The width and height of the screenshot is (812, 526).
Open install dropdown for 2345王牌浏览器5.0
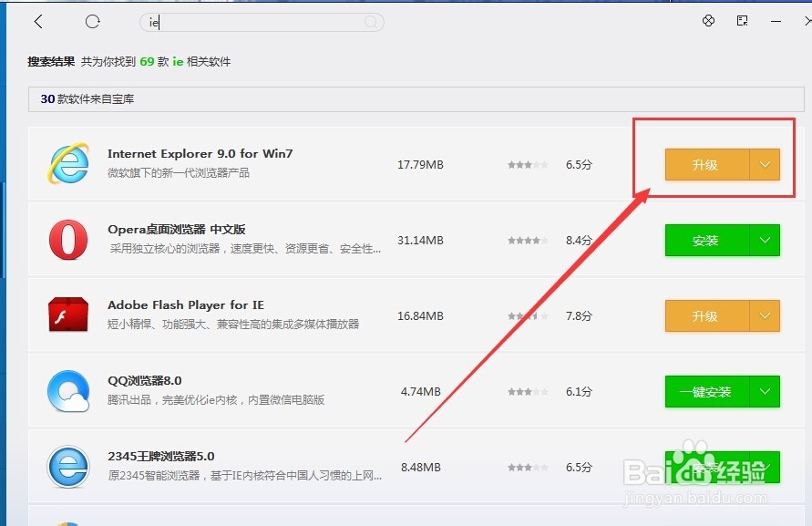tap(766, 467)
